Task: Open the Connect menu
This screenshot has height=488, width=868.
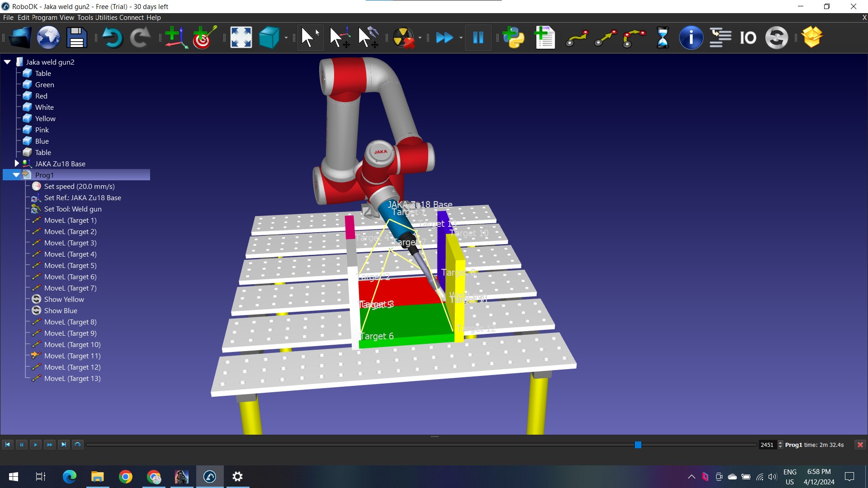Action: tap(132, 18)
